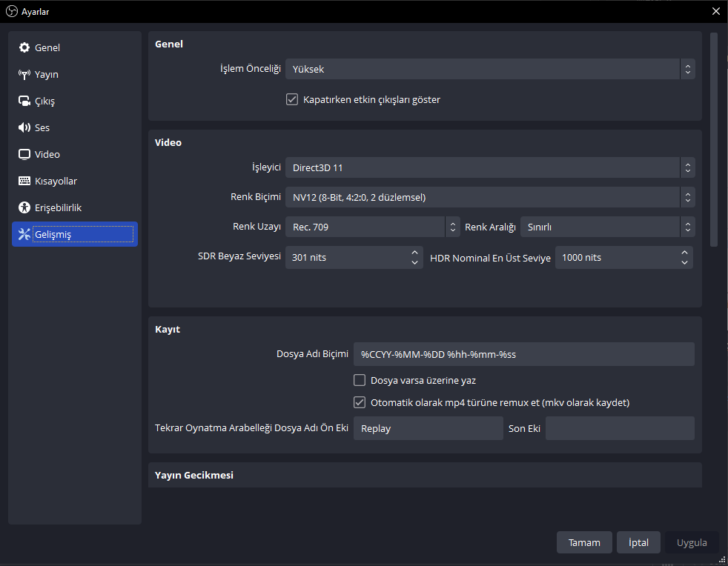
Task: Click the monitor icon beside Video
Action: click(24, 155)
